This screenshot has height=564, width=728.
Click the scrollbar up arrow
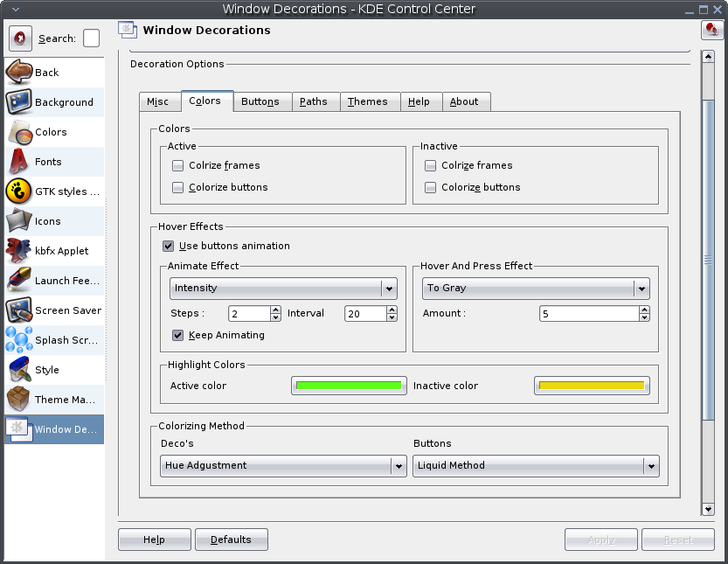[708, 57]
